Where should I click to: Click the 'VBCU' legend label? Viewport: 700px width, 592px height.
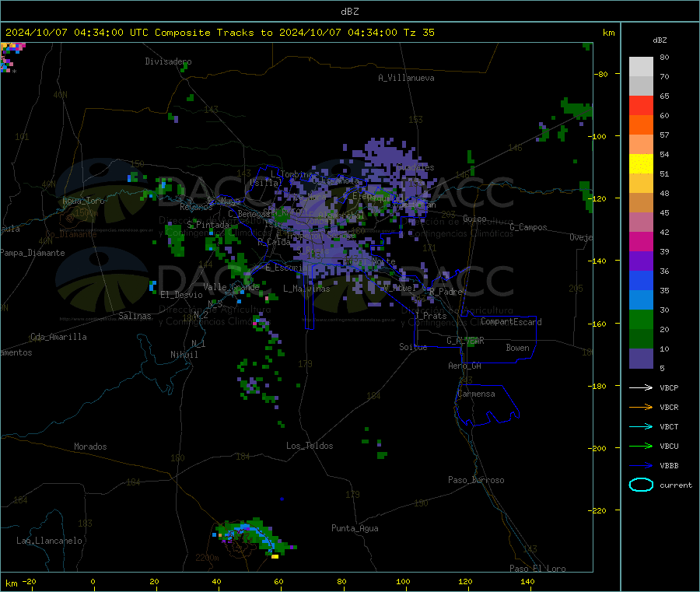coord(669,446)
